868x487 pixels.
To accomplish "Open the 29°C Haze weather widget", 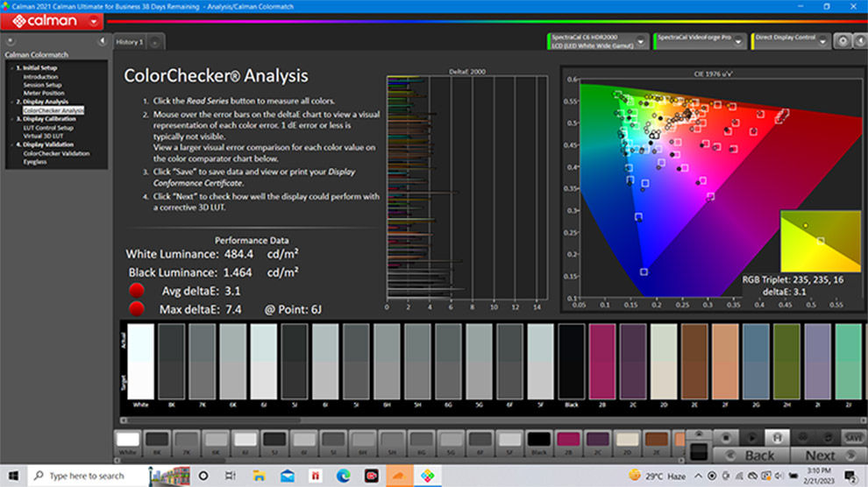I will 657,476.
